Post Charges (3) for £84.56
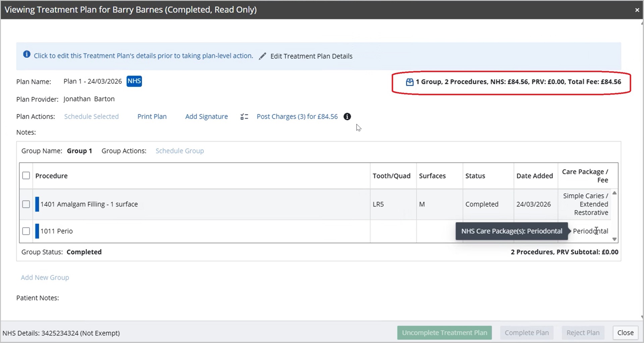Screen dimensions: 644x343 tap(297, 117)
